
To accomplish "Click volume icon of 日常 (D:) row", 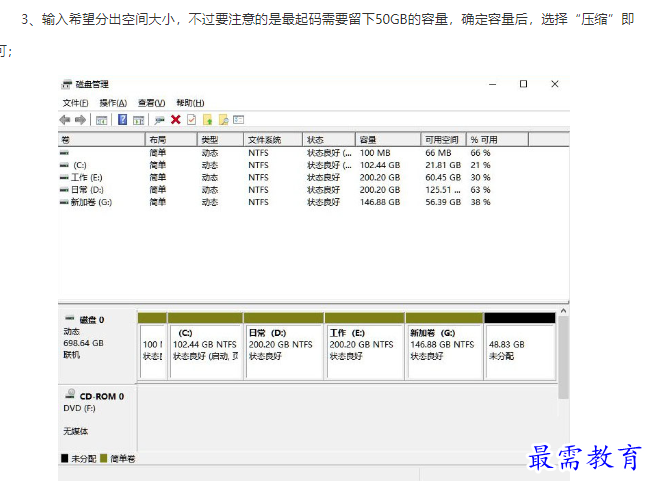I will (64, 190).
